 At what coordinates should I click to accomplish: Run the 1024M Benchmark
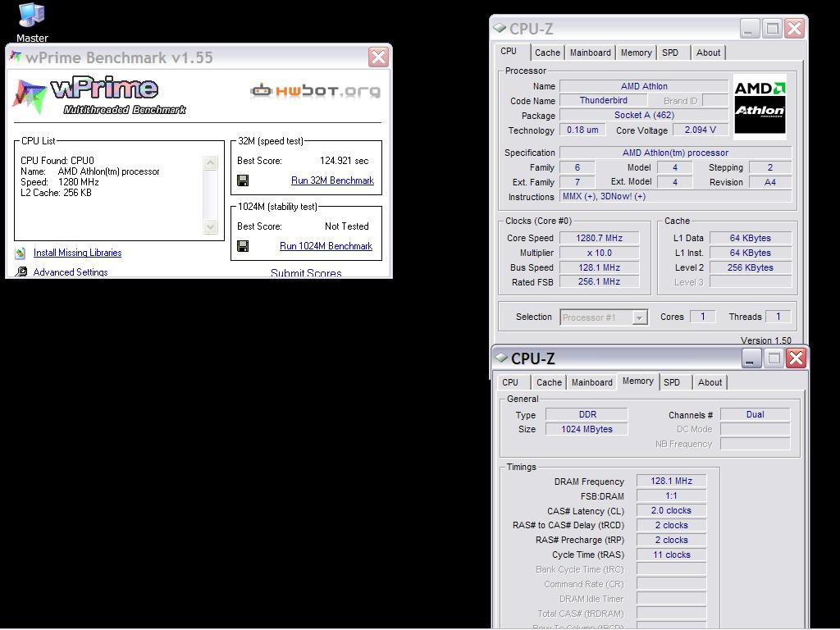(x=326, y=246)
